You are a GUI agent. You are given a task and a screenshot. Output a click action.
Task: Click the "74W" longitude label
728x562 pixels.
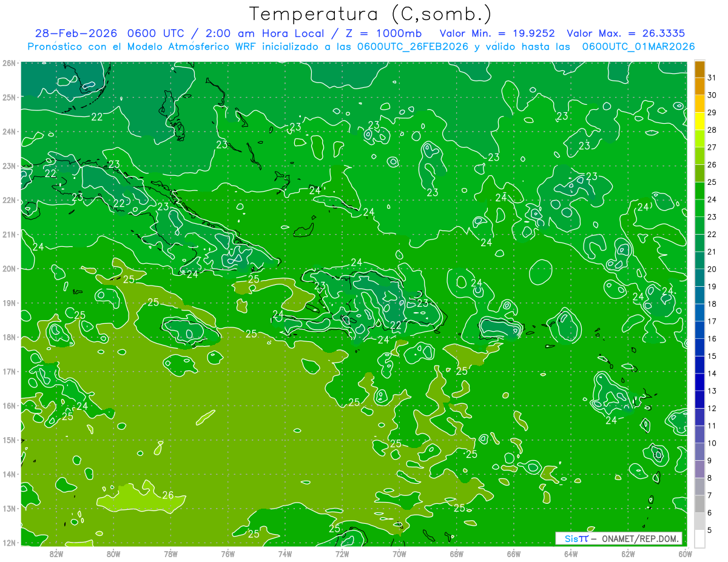click(285, 554)
